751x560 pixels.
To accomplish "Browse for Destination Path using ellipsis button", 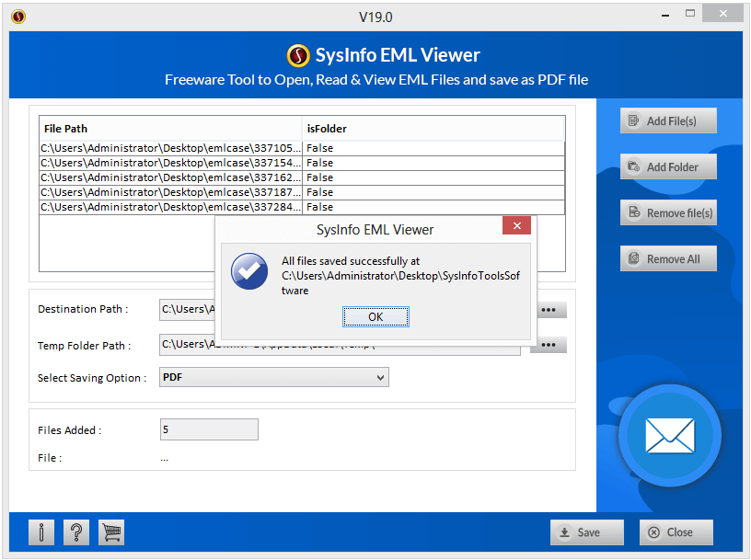I will 549,310.
